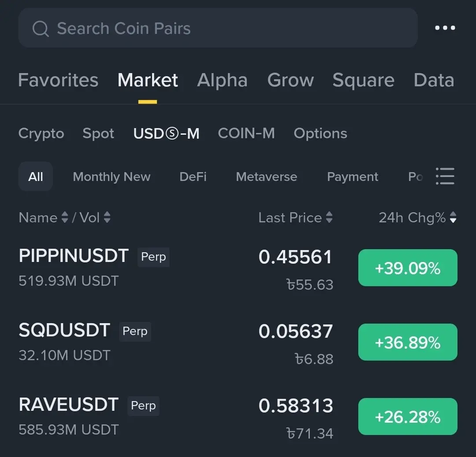Toggle PIPPINUSDT +39.09% change display
The height and width of the screenshot is (457, 476).
point(408,268)
